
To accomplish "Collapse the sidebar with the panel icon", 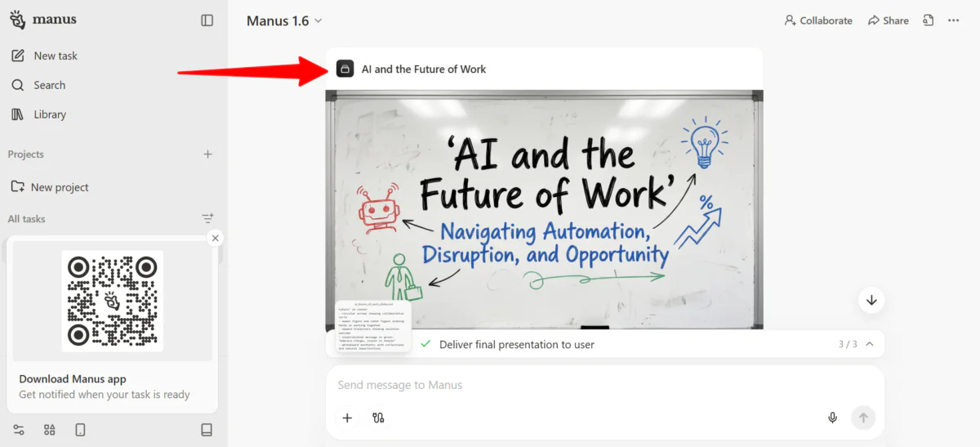I will click(207, 20).
